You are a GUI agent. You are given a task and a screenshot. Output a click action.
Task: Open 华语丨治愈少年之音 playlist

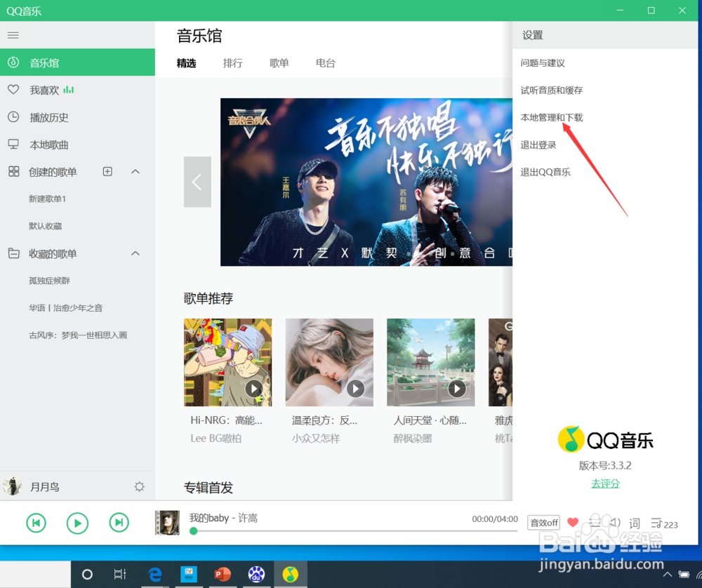(x=66, y=308)
